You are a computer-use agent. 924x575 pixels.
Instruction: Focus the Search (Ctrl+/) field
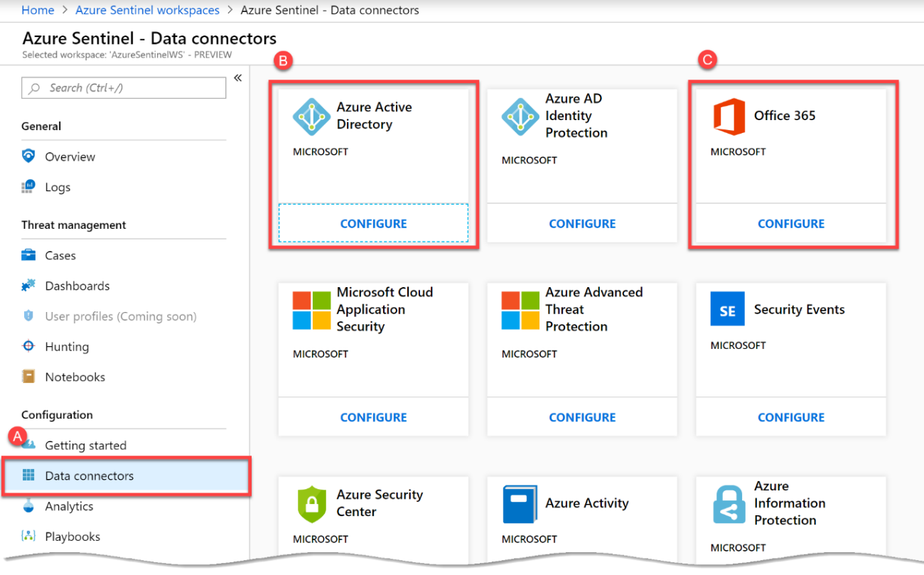click(x=124, y=88)
